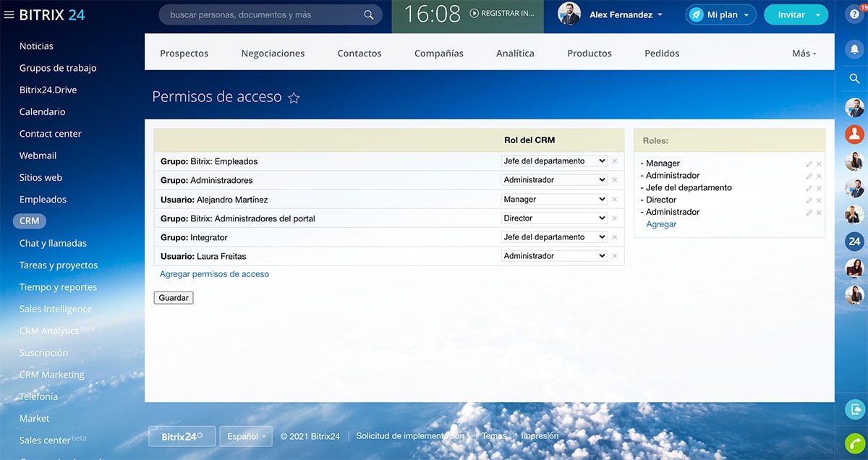The image size is (868, 460).
Task: Delete the Director role from Roles list
Action: [819, 200]
